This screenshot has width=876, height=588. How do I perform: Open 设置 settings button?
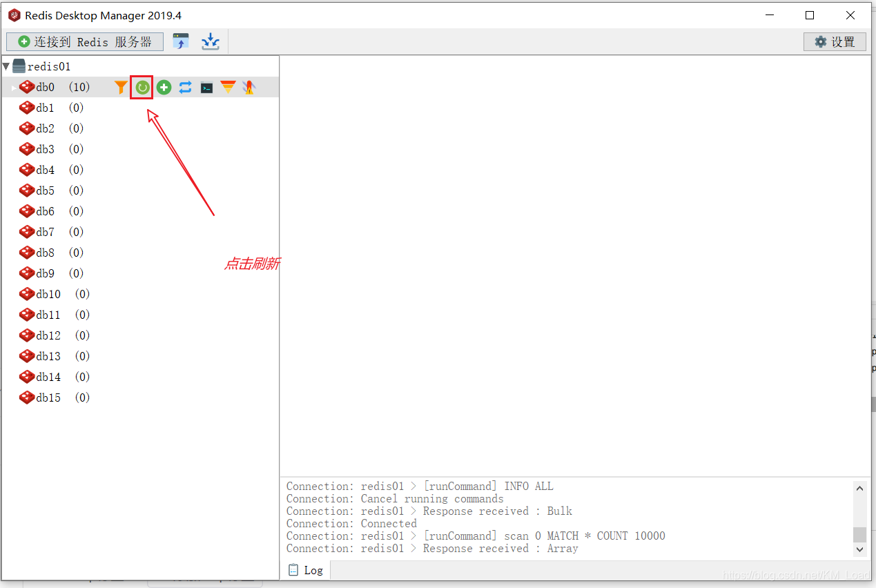point(835,42)
